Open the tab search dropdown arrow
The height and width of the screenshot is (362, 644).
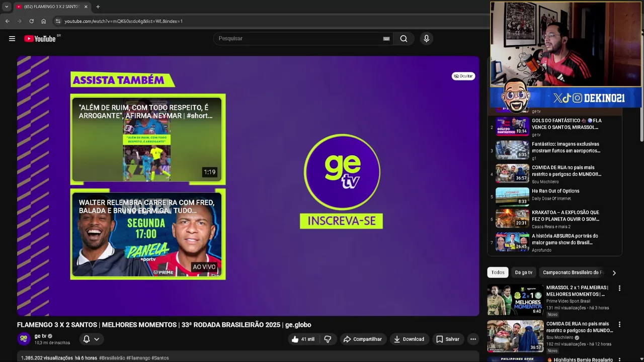7,7
